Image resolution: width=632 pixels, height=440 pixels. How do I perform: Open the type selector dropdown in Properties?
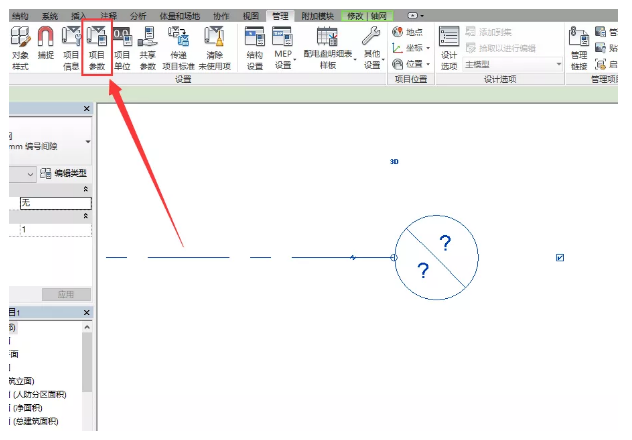coord(88,142)
